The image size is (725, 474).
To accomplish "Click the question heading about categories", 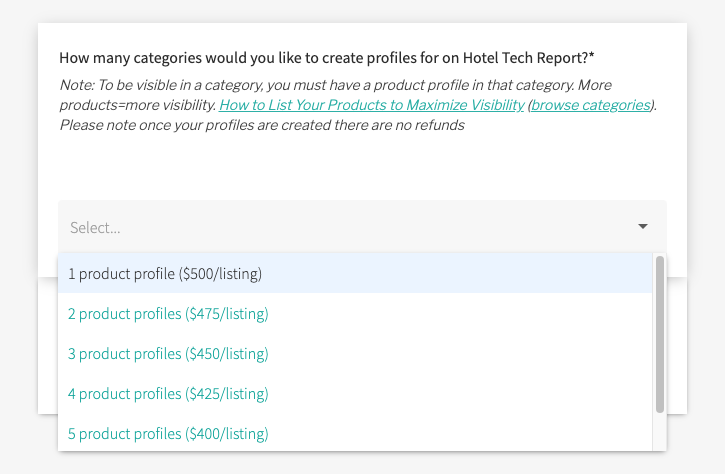I will (326, 58).
